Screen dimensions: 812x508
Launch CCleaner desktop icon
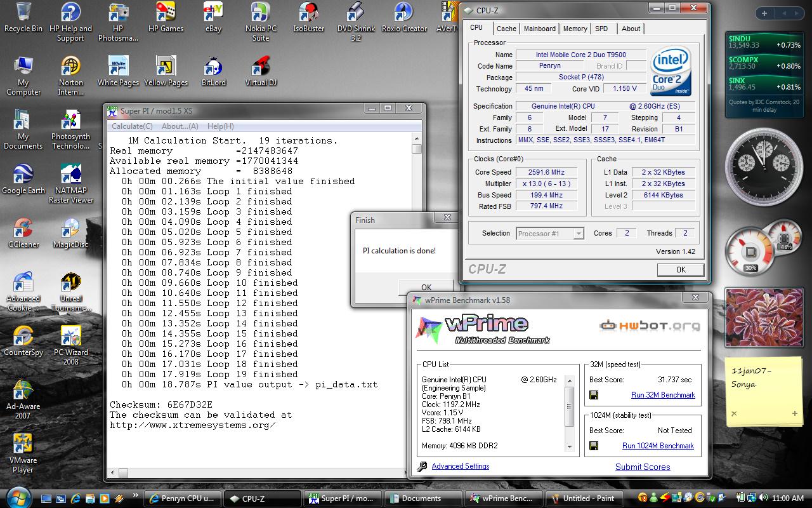(23, 233)
